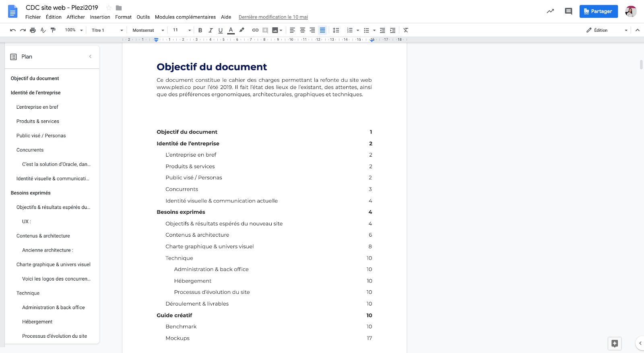Center align text
The width and height of the screenshot is (644, 353).
click(x=303, y=30)
